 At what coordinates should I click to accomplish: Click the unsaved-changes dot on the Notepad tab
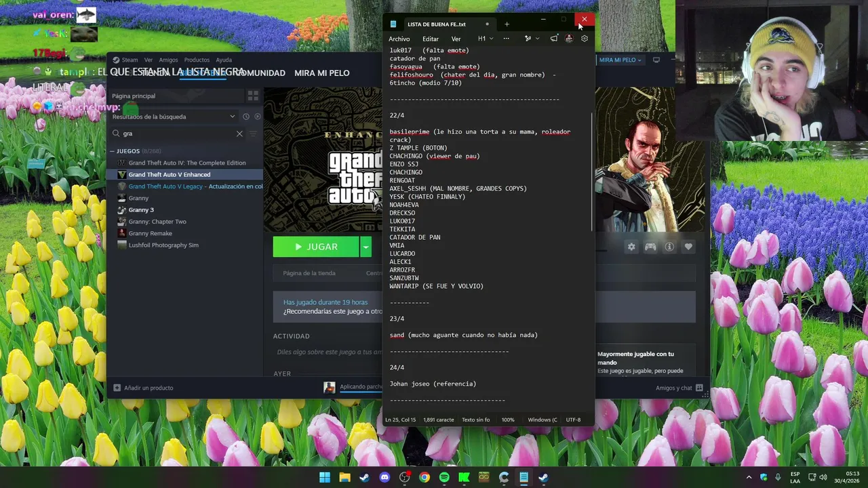487,24
